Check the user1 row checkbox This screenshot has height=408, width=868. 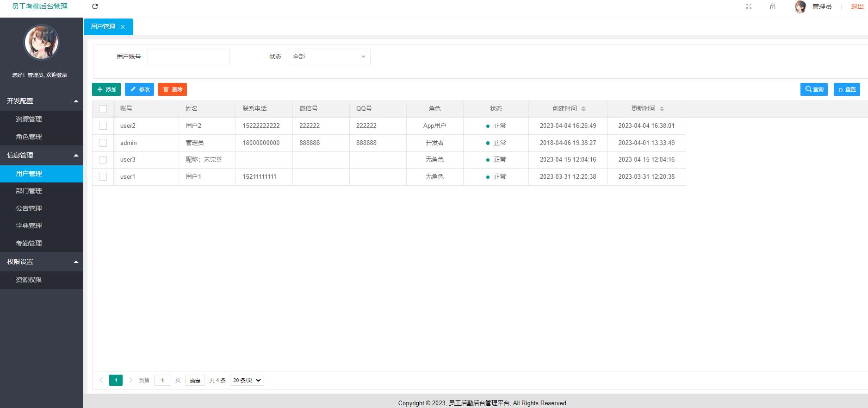[103, 177]
